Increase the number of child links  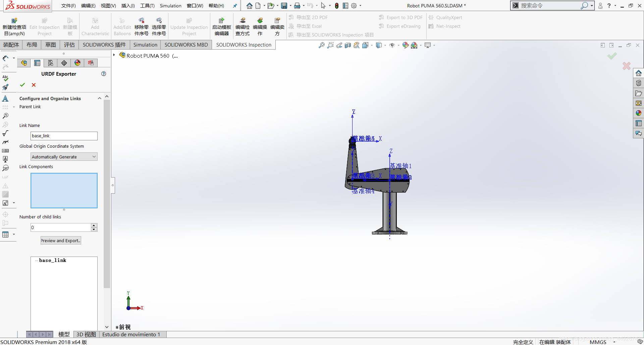point(94,225)
